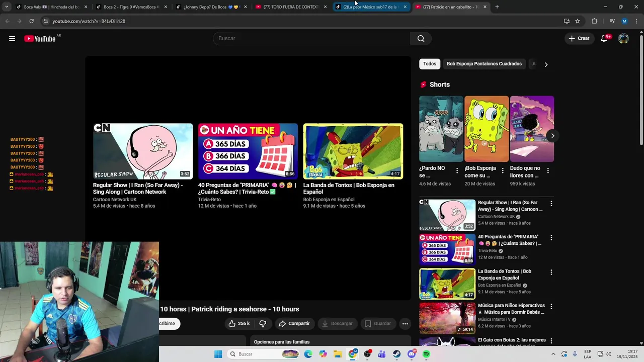This screenshot has height=362, width=644.
Task: Open Discord from taskbar
Action: click(x=412, y=354)
